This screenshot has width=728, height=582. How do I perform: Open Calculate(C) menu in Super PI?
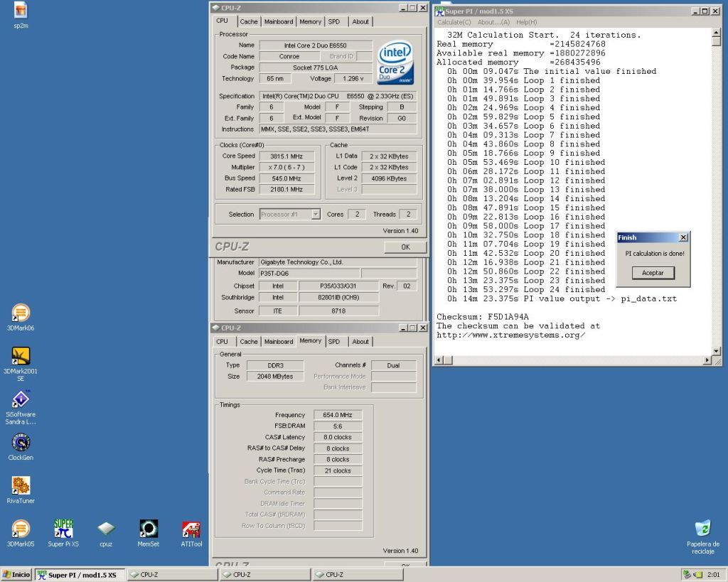(x=454, y=22)
